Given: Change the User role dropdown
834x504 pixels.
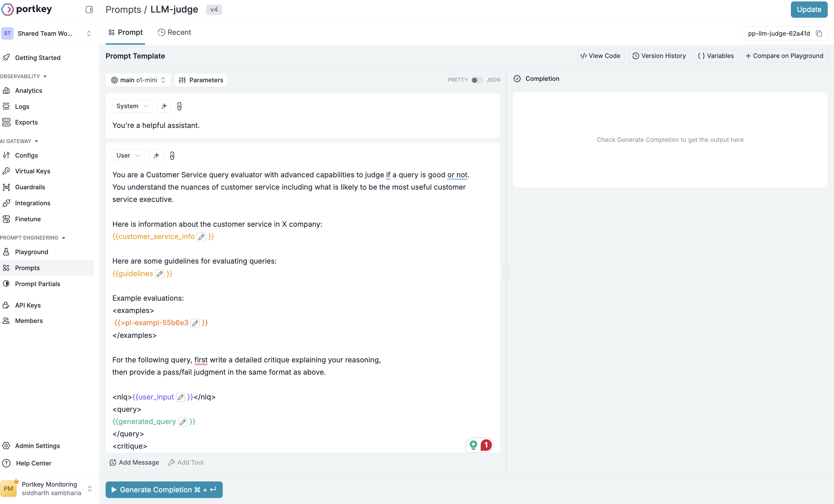Looking at the screenshot, I should point(128,156).
